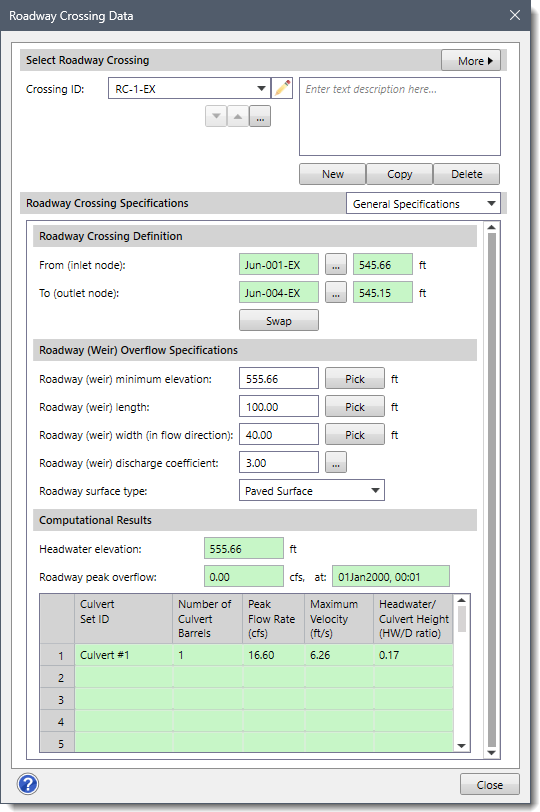Click the culvert table scrollbar up arrow
Image resolution: width=540 pixels, height=812 pixels.
coord(461,600)
